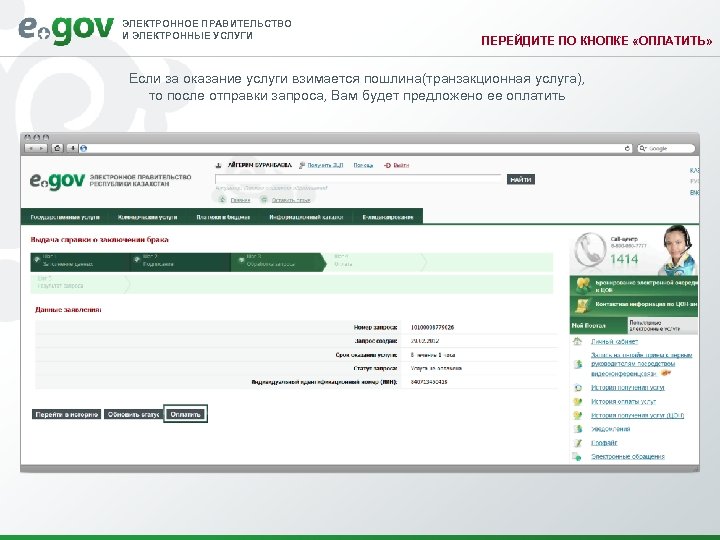This screenshot has width=720, height=540.
Task: Focus the Google search box in browser
Action: coord(667,148)
